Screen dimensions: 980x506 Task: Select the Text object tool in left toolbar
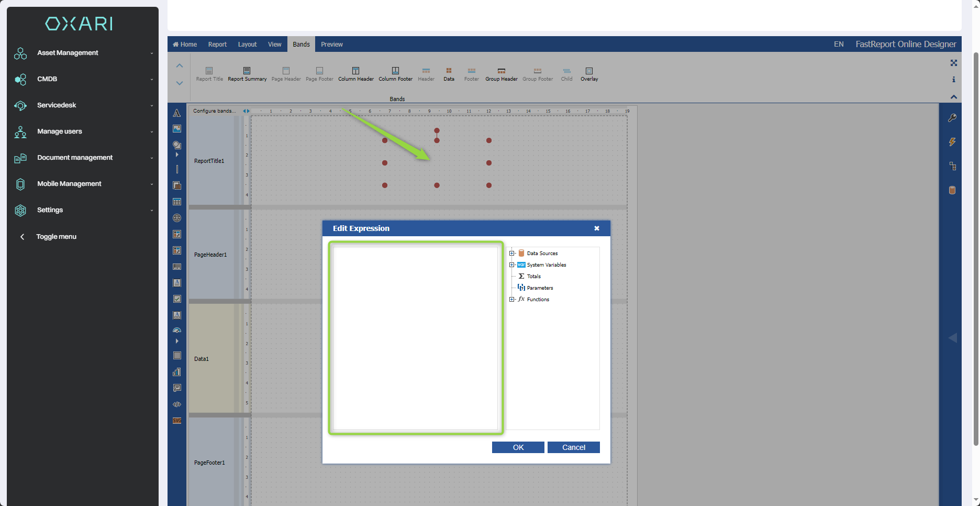tap(177, 113)
